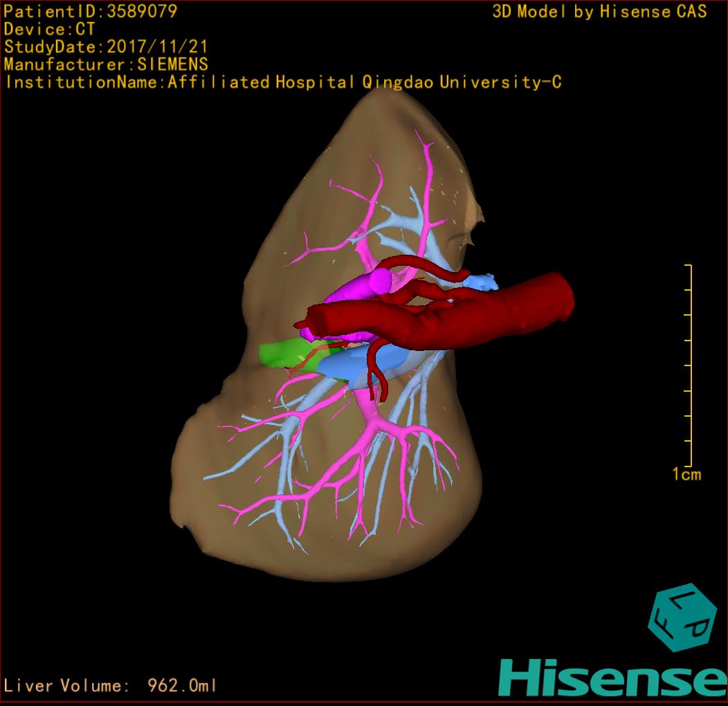Click the 3D Model by Hisense CAS title
The image size is (728, 706).
[599, 11]
